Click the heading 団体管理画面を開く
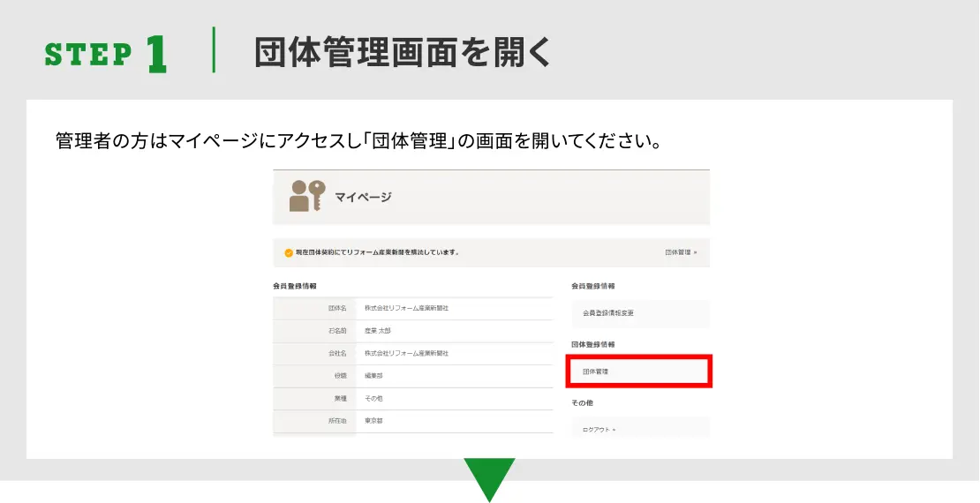 (x=403, y=52)
